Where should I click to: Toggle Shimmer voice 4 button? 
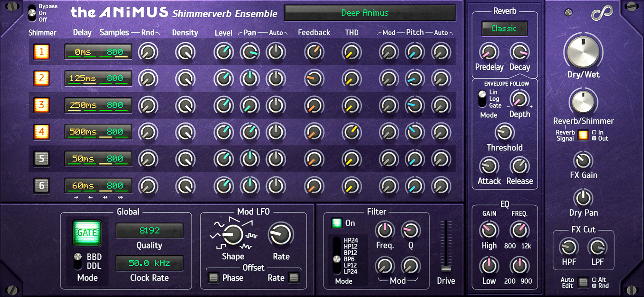click(x=41, y=132)
